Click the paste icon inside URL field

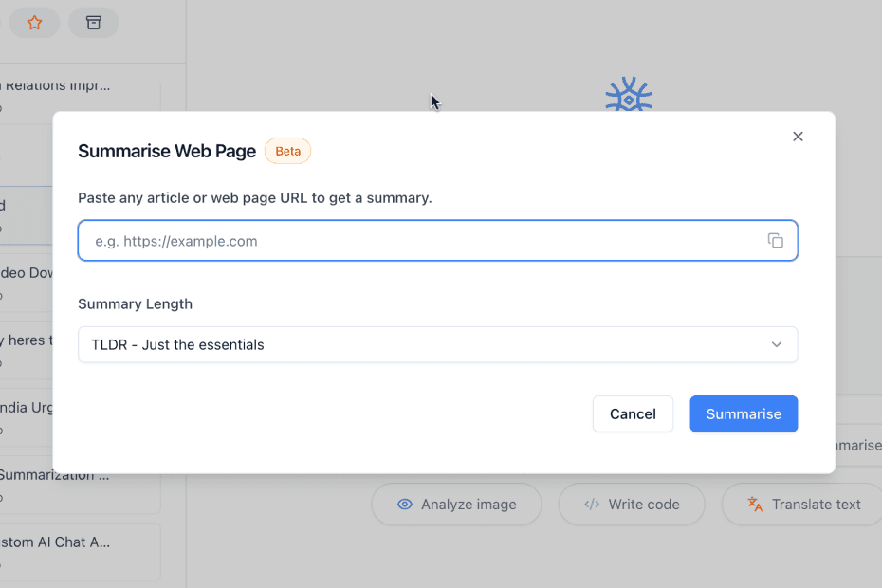point(775,241)
